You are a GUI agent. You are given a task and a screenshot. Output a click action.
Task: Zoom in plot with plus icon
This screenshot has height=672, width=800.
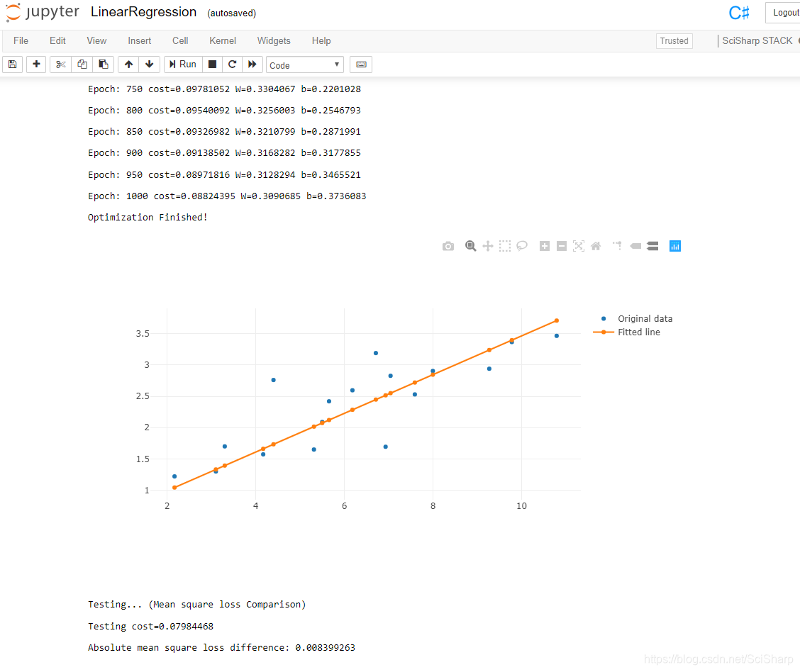(545, 246)
